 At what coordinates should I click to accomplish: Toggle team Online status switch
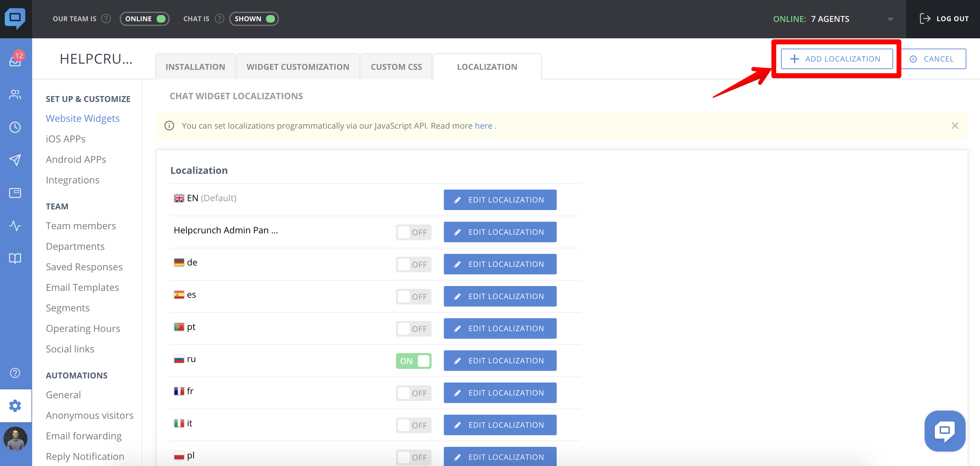145,19
